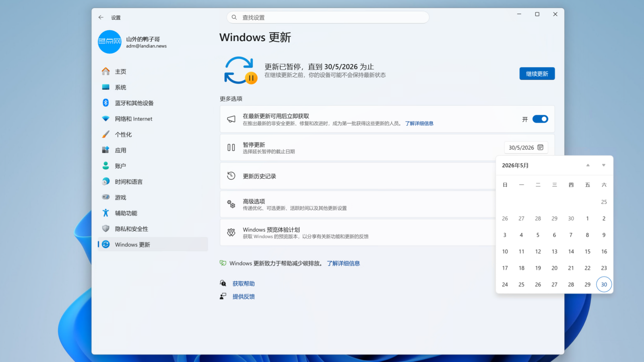This screenshot has height=362, width=644.
Task: Click the Find a setting search box
Action: tap(328, 17)
